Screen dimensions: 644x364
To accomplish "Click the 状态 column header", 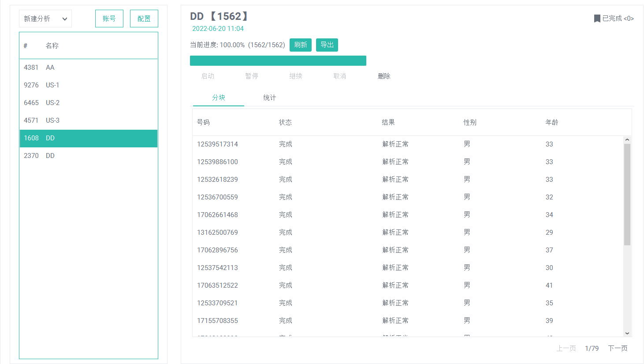I will [285, 122].
